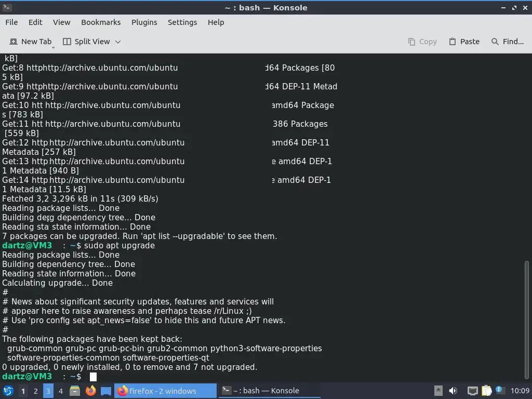The width and height of the screenshot is (532, 399).
Task: Click the 'pro config set apt_news=false' hint line
Action: pyautogui.click(x=144, y=320)
